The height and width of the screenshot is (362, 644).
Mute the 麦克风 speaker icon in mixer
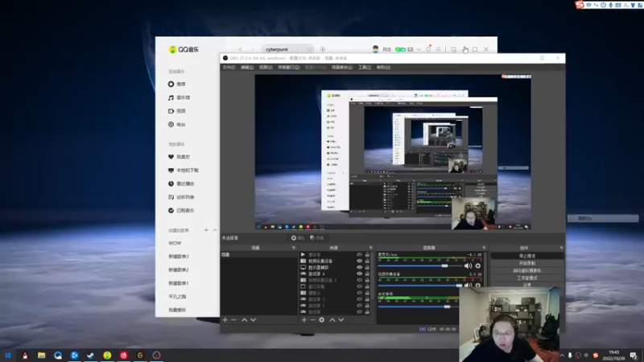pos(468,266)
